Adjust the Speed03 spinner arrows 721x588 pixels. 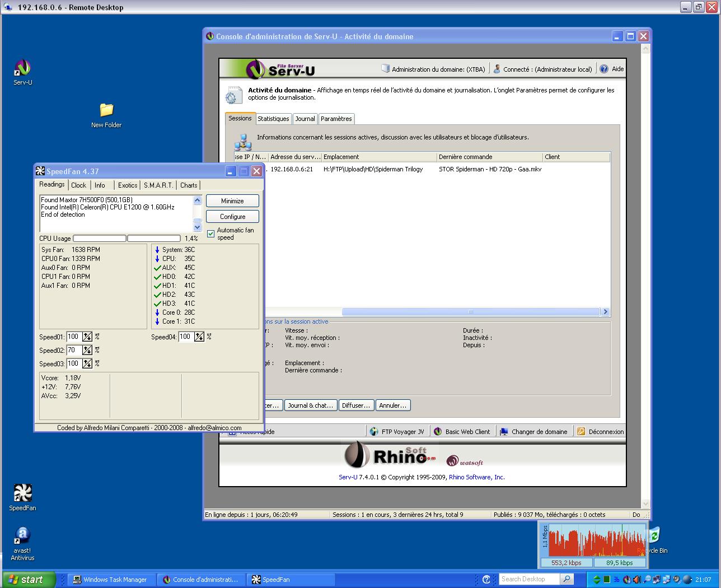click(87, 363)
